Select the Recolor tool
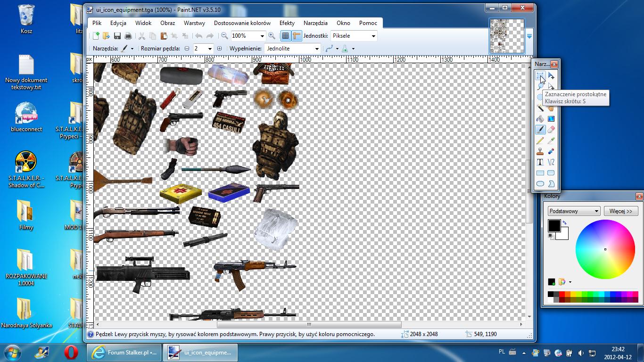Image resolution: width=644 pixels, height=362 pixels. click(x=551, y=151)
